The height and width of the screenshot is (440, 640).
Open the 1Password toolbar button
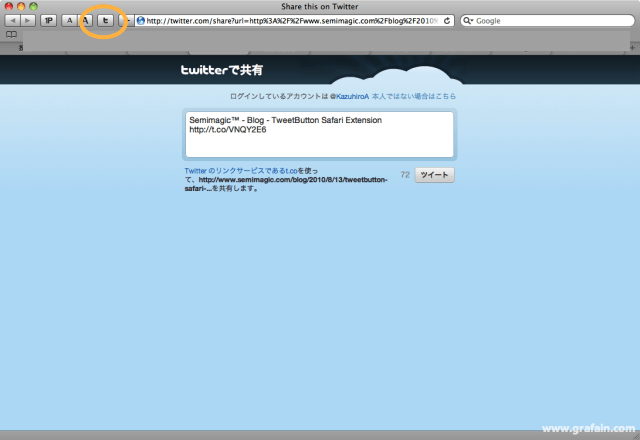point(49,20)
